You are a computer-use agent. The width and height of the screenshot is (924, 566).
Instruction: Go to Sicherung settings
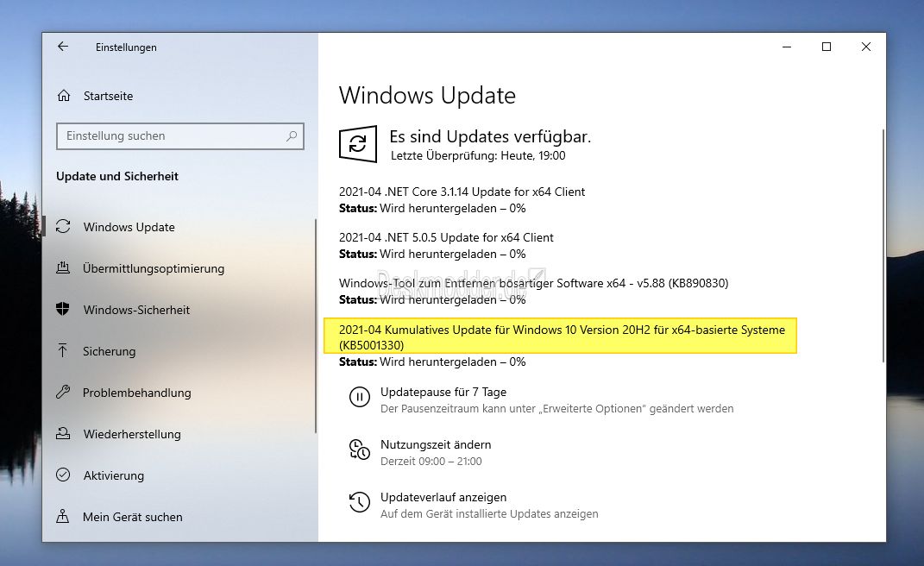pos(109,351)
